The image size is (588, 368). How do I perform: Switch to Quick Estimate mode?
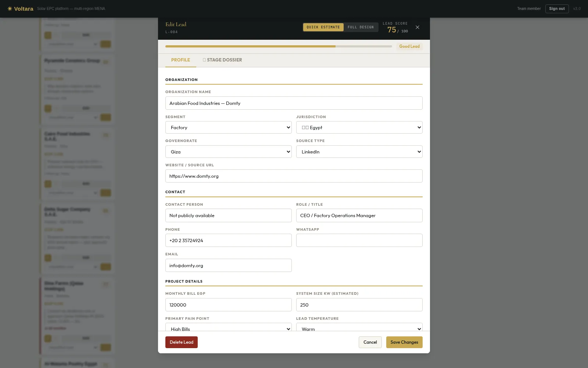[x=323, y=27]
